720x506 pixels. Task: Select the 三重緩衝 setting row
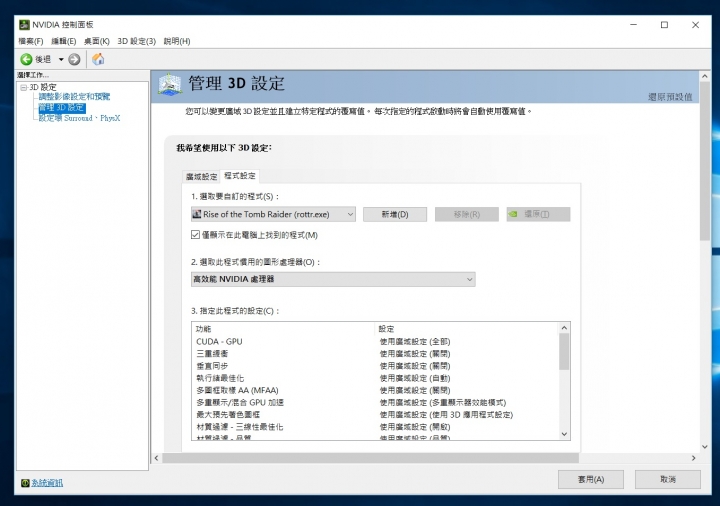(x=375, y=354)
